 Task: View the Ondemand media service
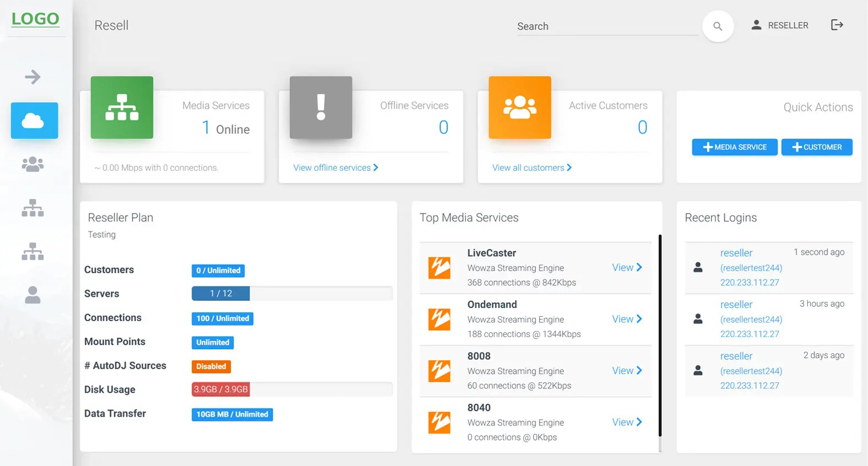(x=627, y=319)
